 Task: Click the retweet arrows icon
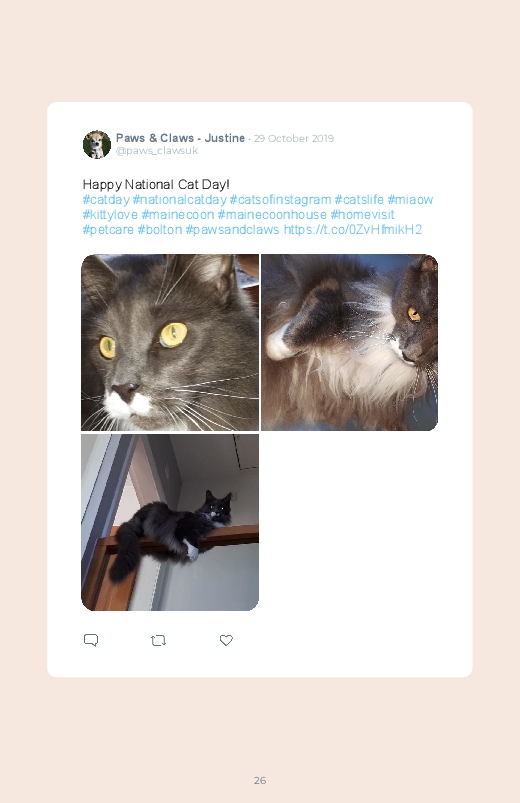pyautogui.click(x=158, y=640)
